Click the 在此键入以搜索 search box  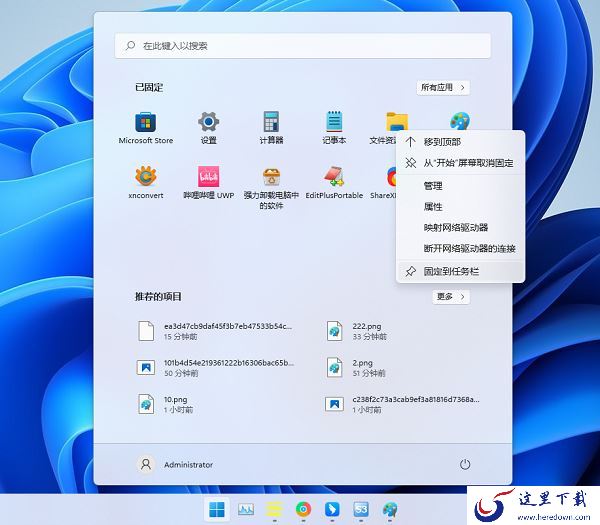[303, 46]
